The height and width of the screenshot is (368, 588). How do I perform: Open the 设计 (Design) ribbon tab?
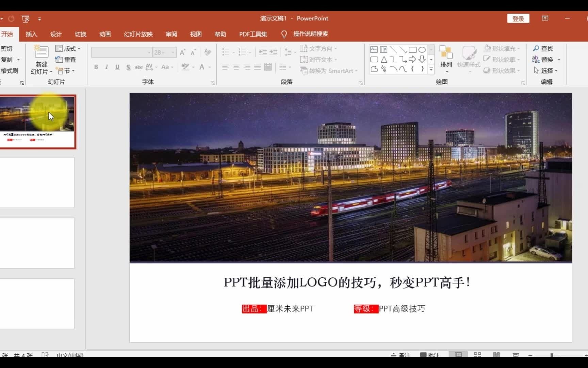point(56,34)
